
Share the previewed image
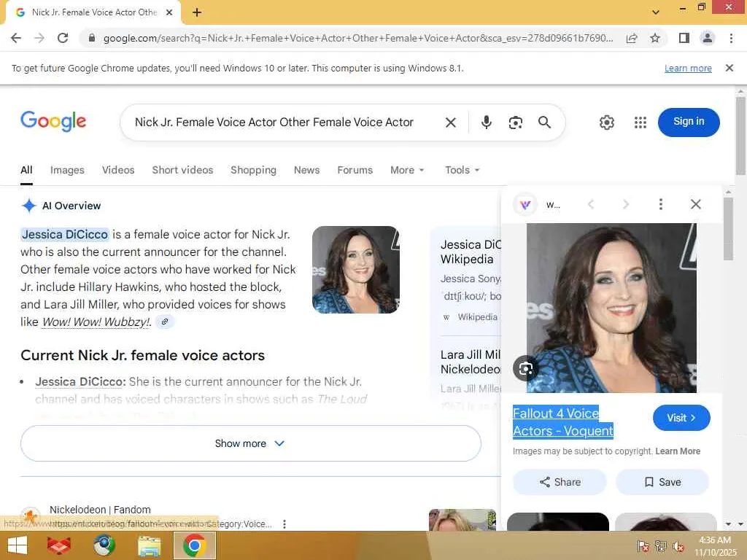(x=560, y=482)
